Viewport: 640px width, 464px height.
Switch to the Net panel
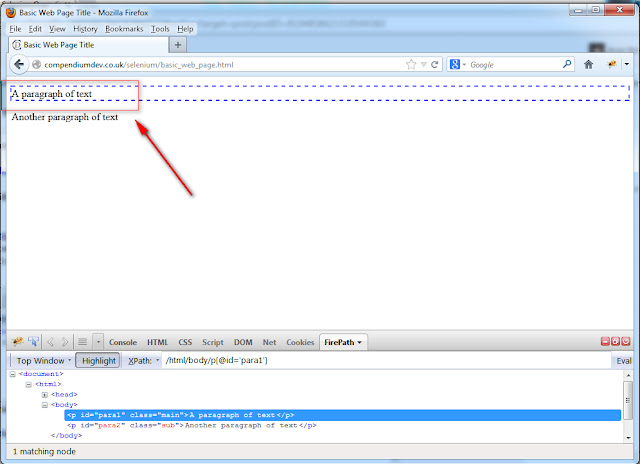(x=269, y=342)
